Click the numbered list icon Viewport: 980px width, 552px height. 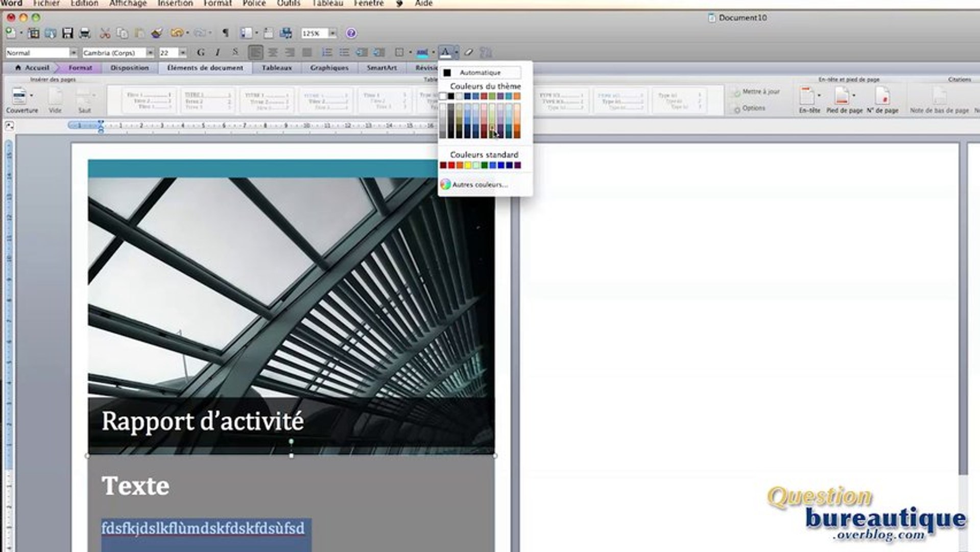[327, 52]
